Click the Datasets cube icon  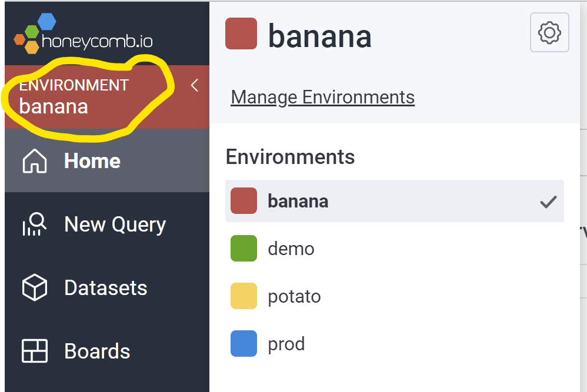34,288
